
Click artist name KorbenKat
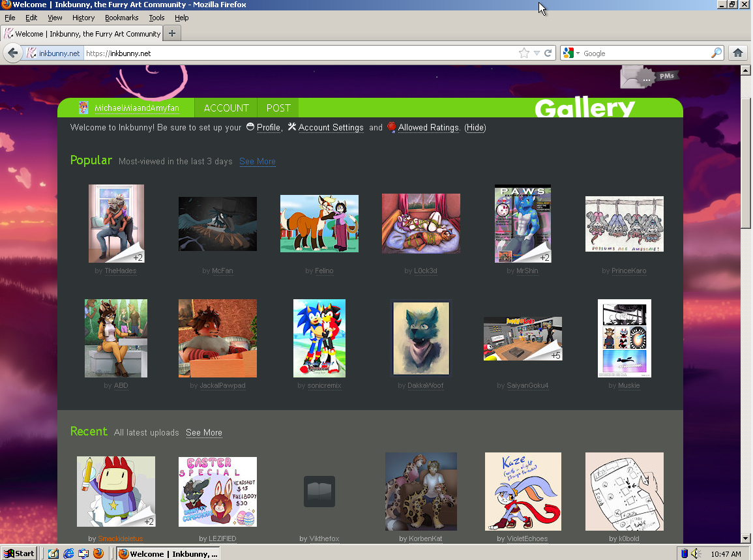[426, 538]
